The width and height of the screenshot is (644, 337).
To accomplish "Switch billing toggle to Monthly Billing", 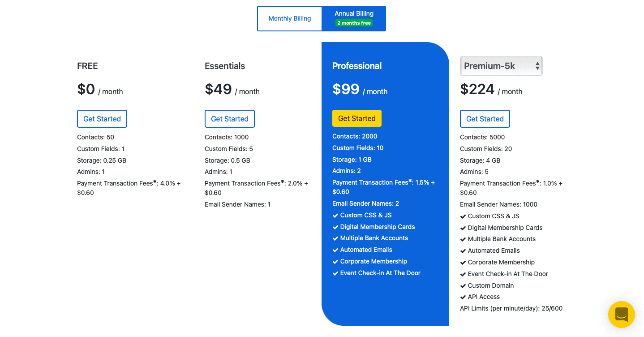I will click(289, 18).
